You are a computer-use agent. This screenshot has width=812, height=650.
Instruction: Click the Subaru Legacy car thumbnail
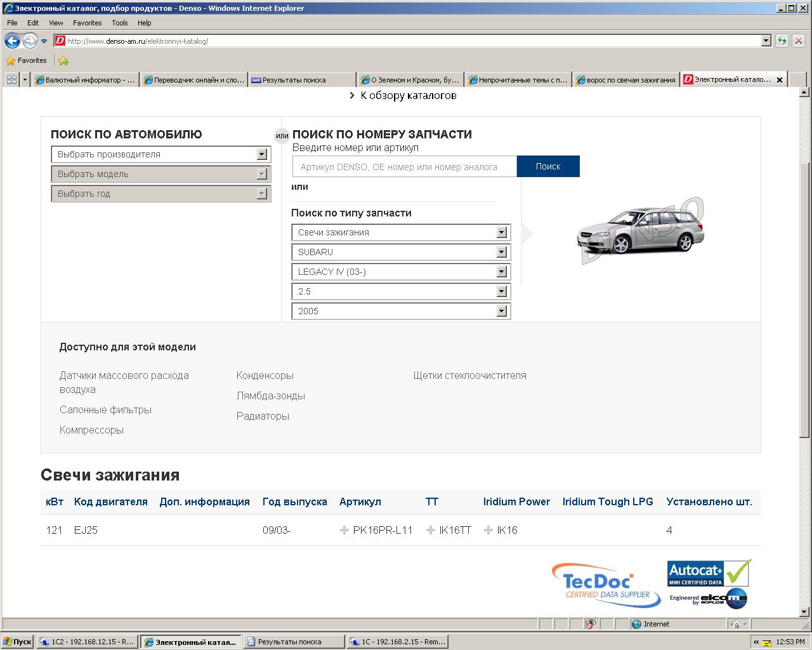641,232
